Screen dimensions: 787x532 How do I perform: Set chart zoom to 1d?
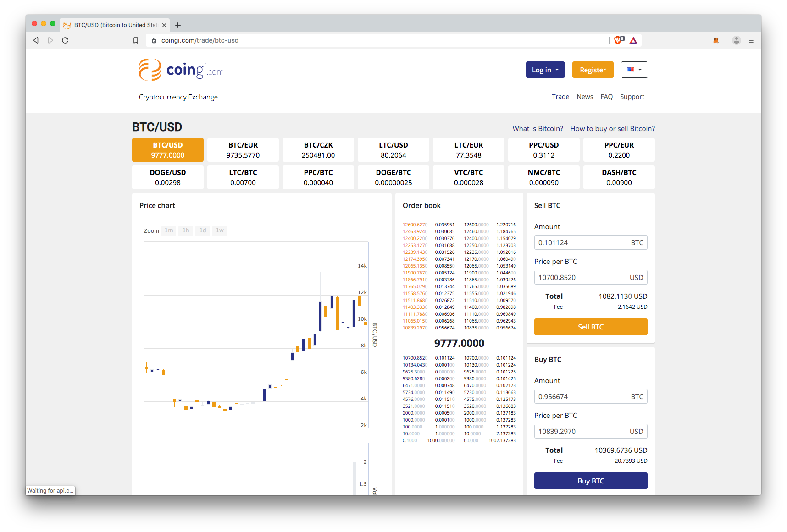tap(203, 230)
